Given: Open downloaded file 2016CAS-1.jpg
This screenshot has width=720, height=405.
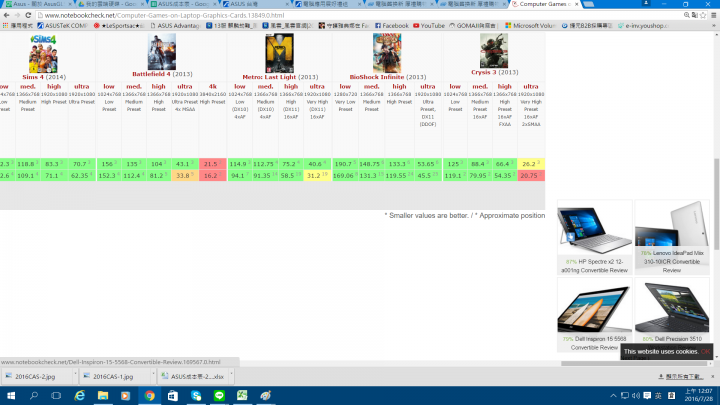Looking at the screenshot, I should (x=113, y=377).
